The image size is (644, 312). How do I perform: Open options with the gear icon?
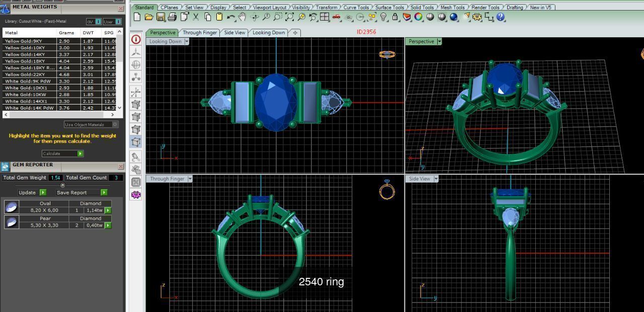[477, 17]
